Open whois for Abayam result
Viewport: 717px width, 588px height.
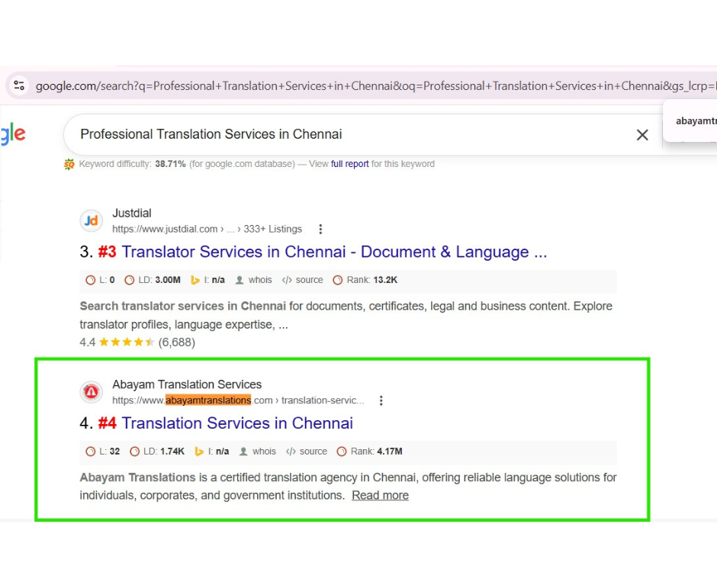click(x=258, y=451)
